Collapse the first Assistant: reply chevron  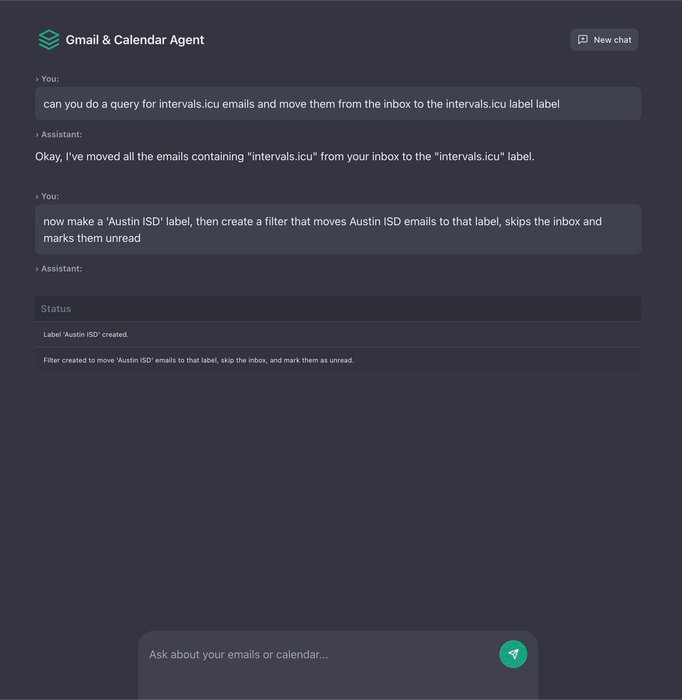[37, 135]
